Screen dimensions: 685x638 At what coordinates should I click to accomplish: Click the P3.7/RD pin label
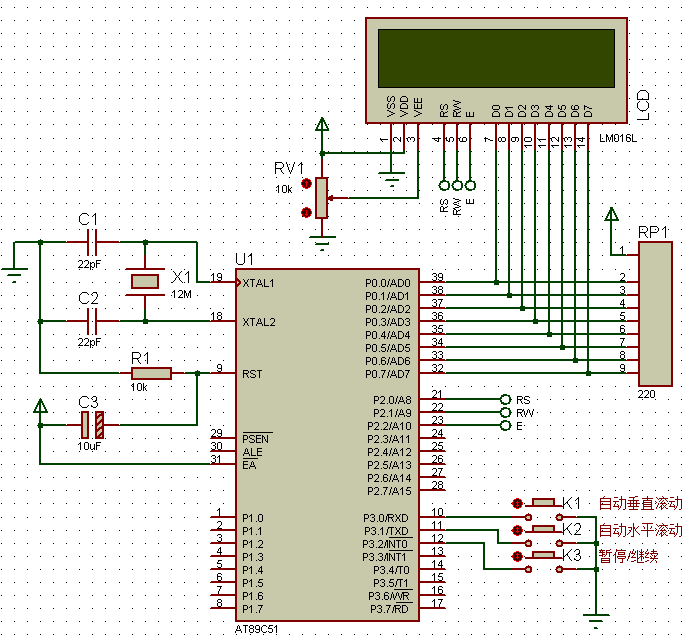pos(389,609)
